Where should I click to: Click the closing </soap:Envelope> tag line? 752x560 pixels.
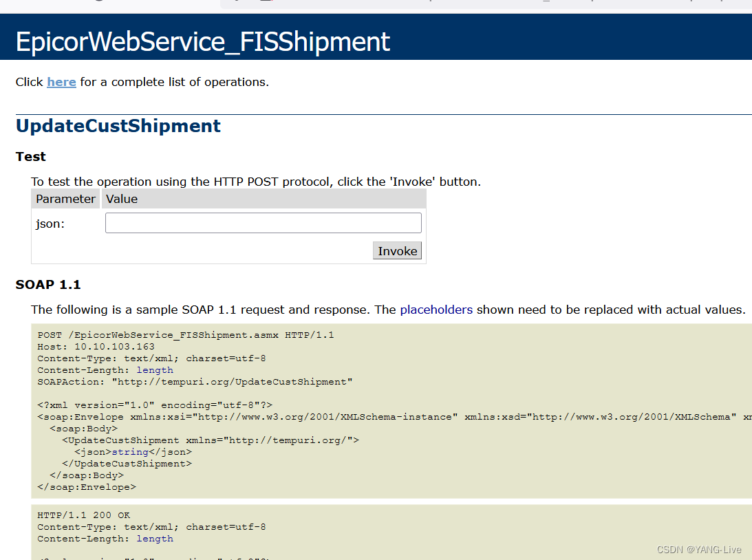coord(87,487)
